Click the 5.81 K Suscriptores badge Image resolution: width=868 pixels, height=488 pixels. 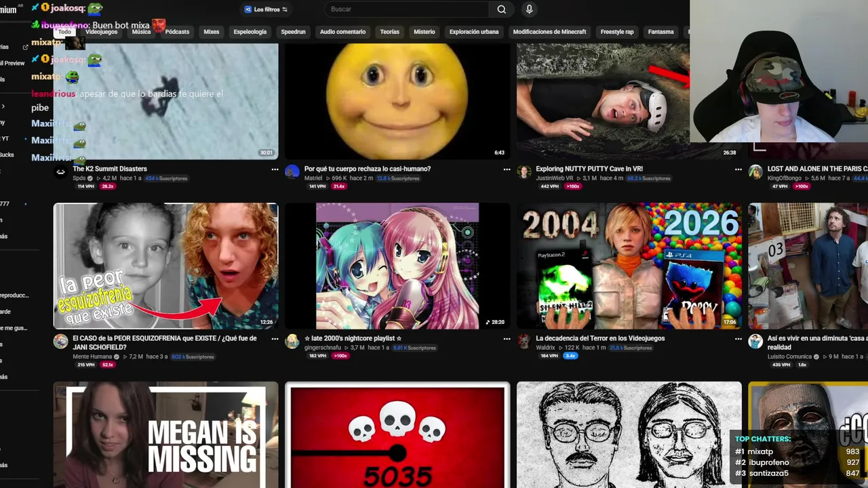click(415, 348)
